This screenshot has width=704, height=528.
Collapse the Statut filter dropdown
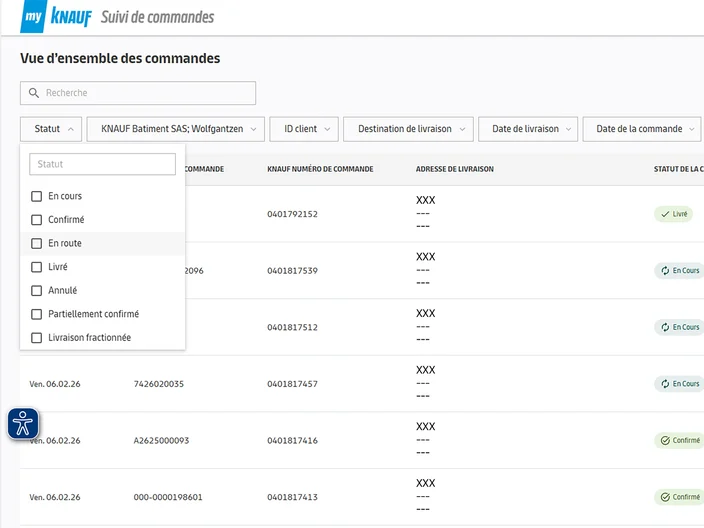click(51, 129)
